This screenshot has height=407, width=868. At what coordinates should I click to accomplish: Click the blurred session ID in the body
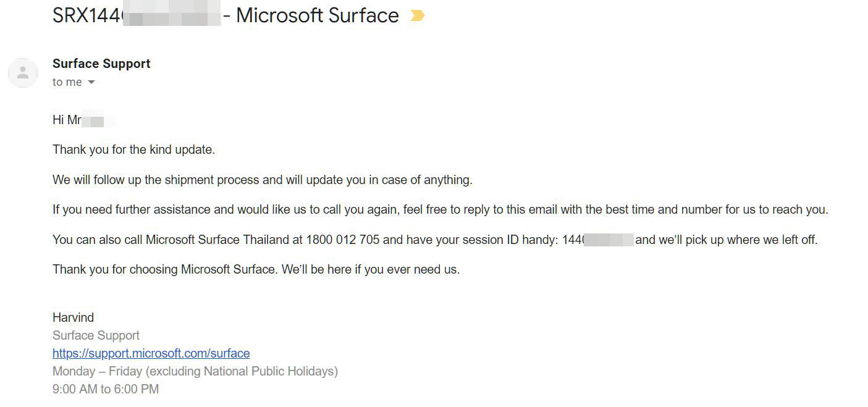pyautogui.click(x=598, y=240)
